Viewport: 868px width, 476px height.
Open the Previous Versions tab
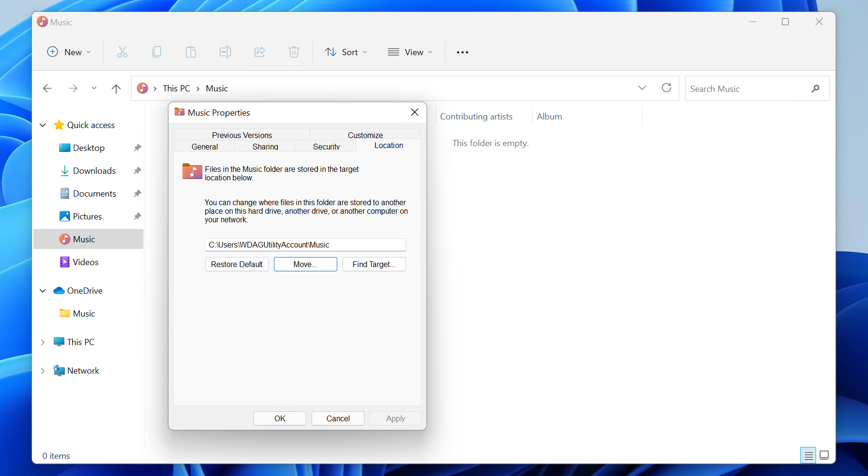click(x=242, y=135)
